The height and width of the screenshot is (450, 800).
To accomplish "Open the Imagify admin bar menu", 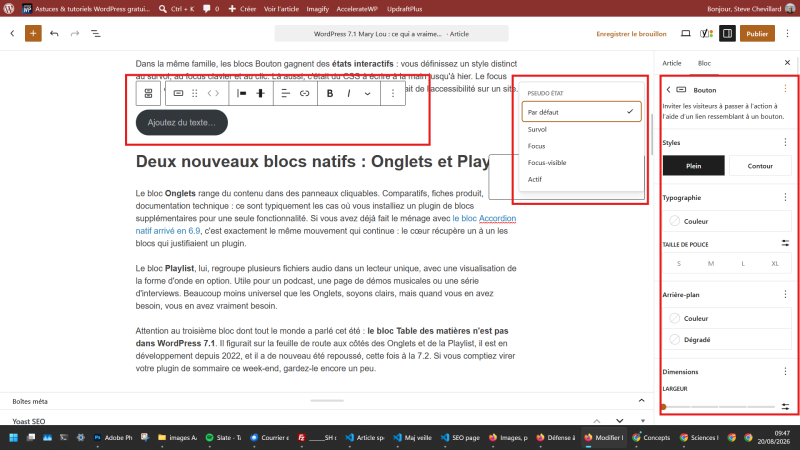I will 317,9.
